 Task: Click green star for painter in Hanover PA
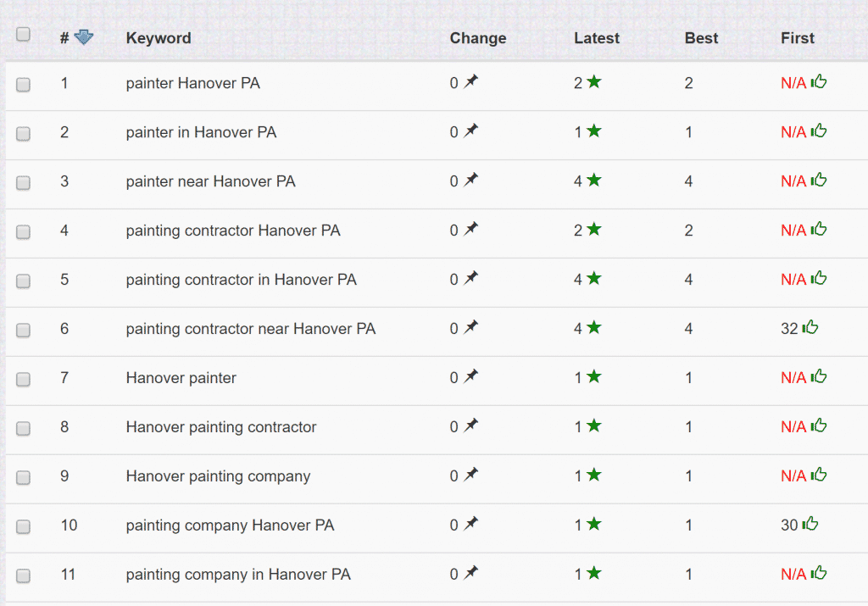594,131
